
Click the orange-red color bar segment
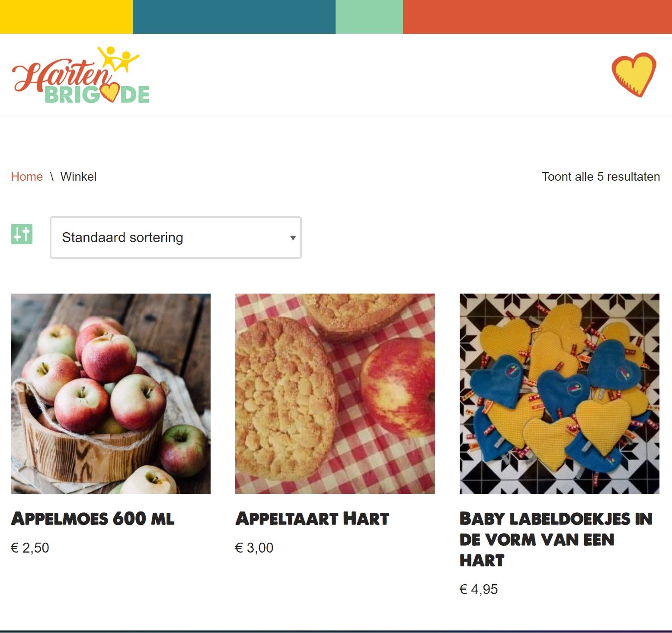[x=538, y=17]
